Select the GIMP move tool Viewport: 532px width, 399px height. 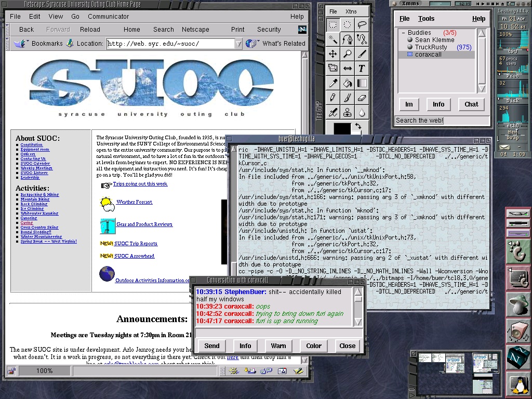333,54
